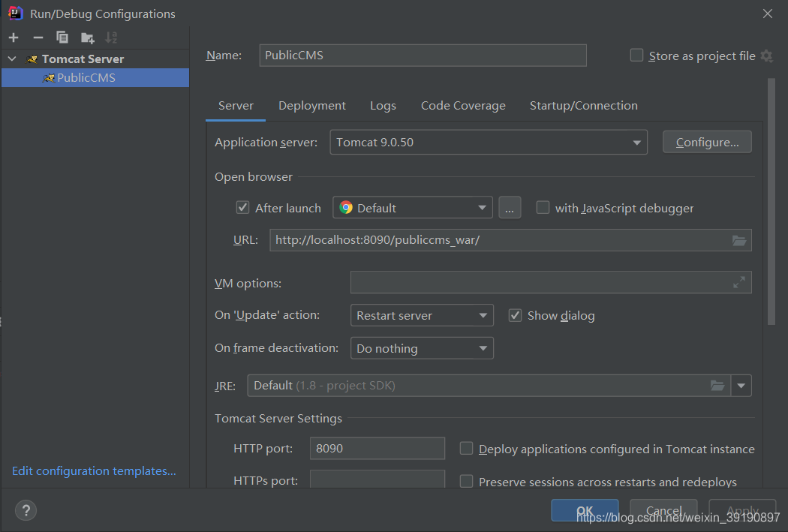Click the HTTPs port input field
The image size is (788, 532).
pos(377,479)
